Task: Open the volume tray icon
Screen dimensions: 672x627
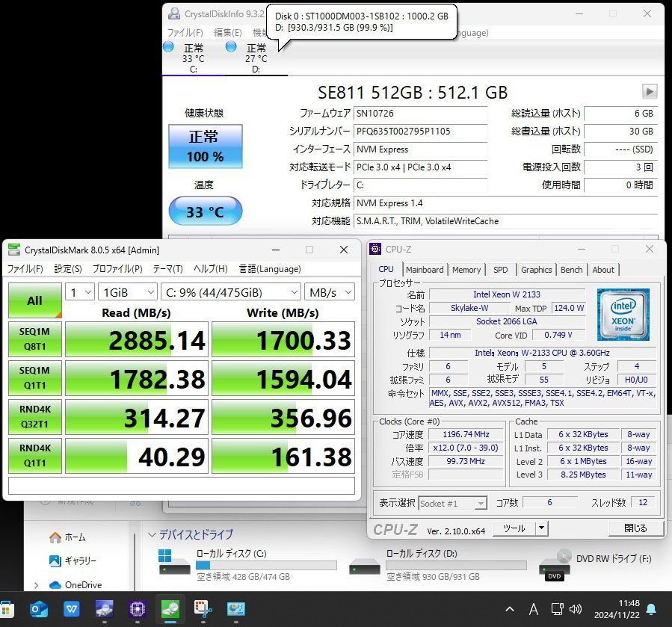Action: click(575, 609)
